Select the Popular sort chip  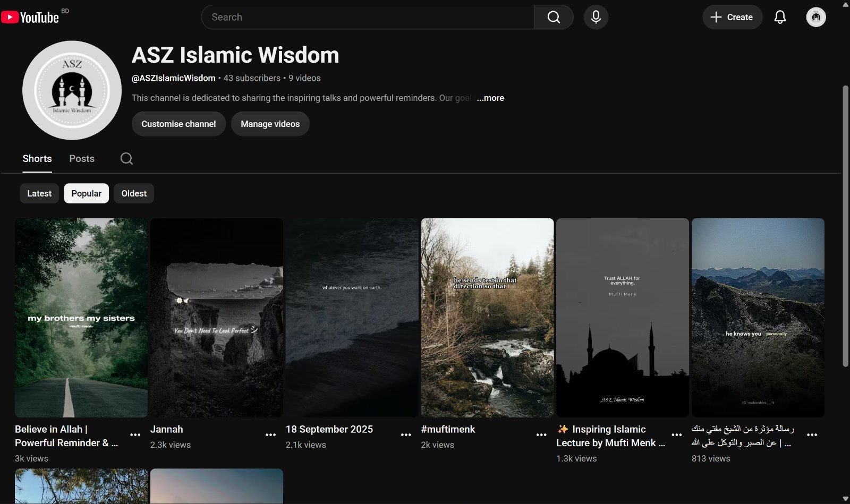tap(87, 193)
